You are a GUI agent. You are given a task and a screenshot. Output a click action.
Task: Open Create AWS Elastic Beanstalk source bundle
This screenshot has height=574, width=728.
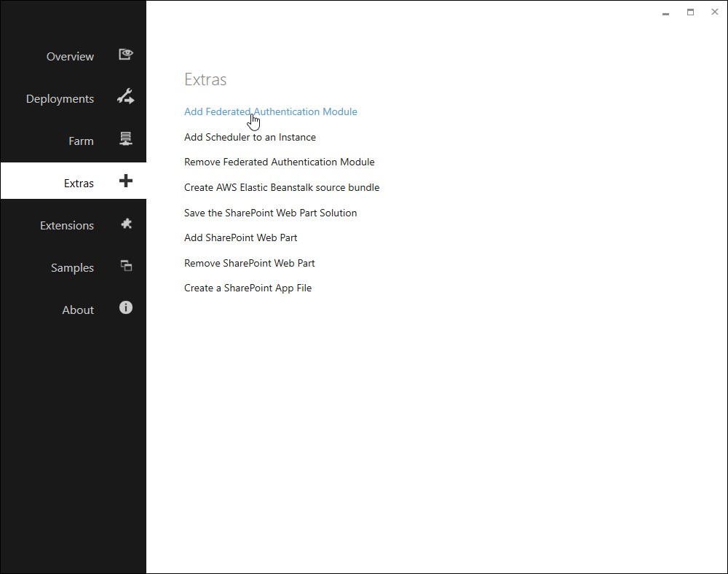pos(282,187)
